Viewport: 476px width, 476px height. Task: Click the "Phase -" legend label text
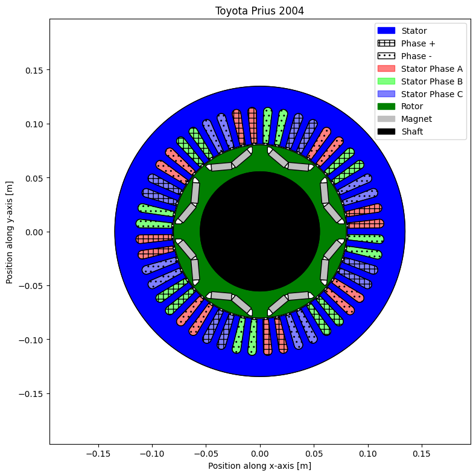pyautogui.click(x=416, y=56)
